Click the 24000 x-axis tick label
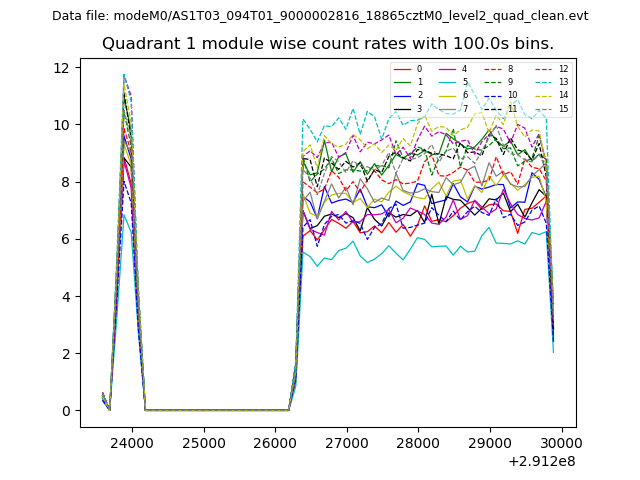This screenshot has width=640, height=480. 132,441
